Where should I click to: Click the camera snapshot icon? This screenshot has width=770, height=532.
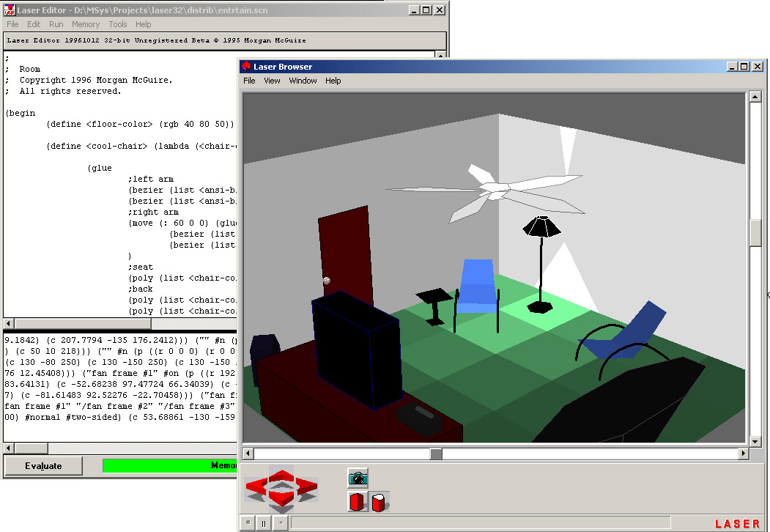click(358, 479)
